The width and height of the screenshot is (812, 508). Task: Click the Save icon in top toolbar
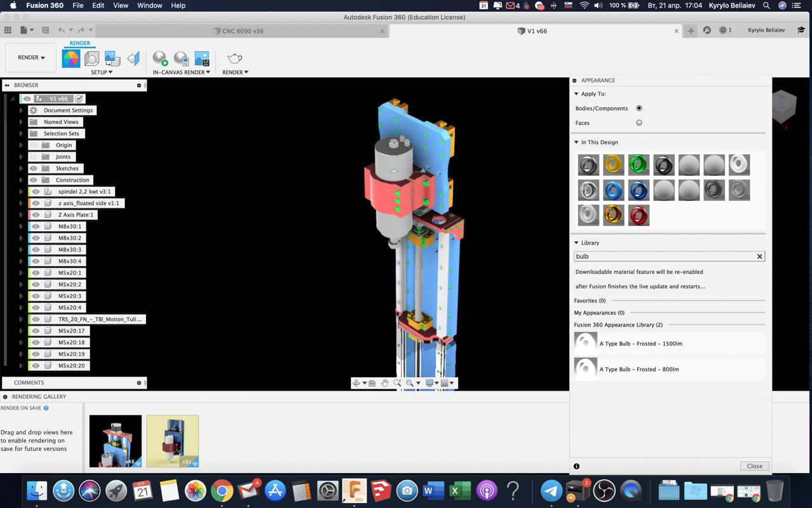[45, 30]
